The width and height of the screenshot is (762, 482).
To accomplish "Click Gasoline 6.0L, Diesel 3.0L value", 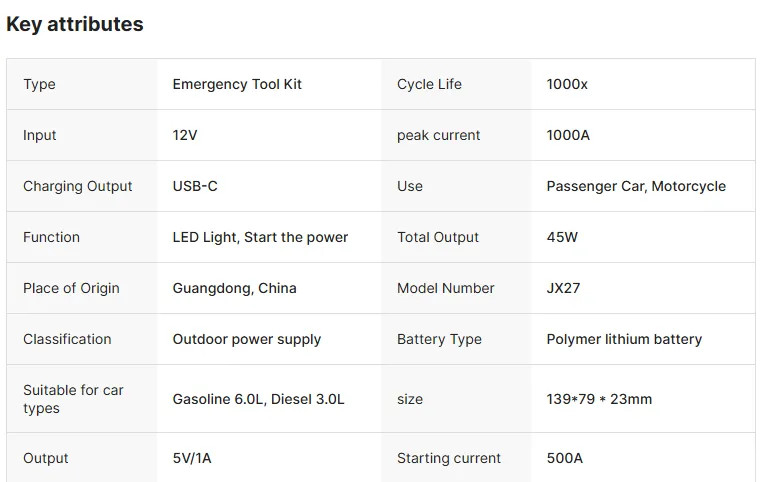I will point(258,399).
